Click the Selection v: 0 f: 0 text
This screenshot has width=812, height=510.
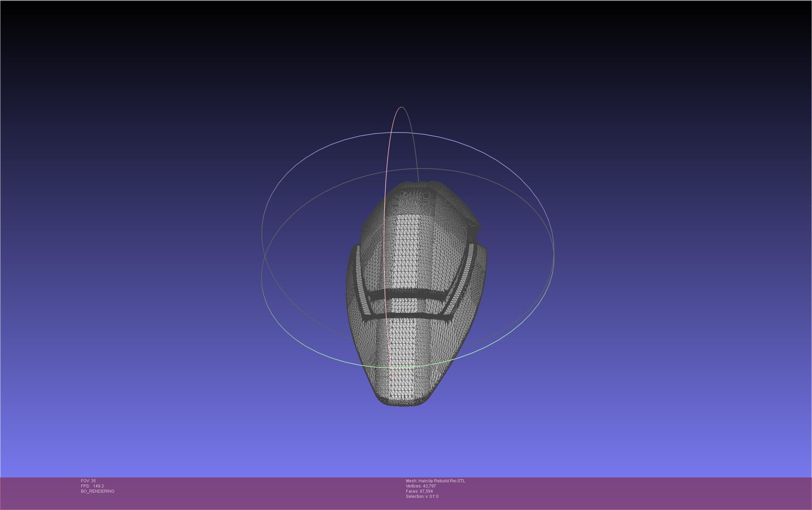(x=422, y=497)
